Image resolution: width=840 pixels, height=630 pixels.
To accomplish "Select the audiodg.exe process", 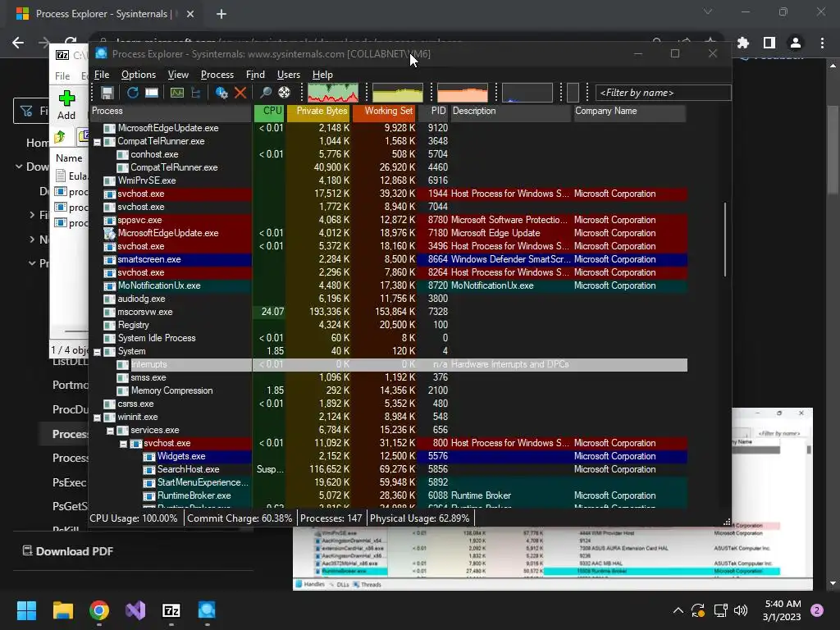I will [x=388, y=299].
